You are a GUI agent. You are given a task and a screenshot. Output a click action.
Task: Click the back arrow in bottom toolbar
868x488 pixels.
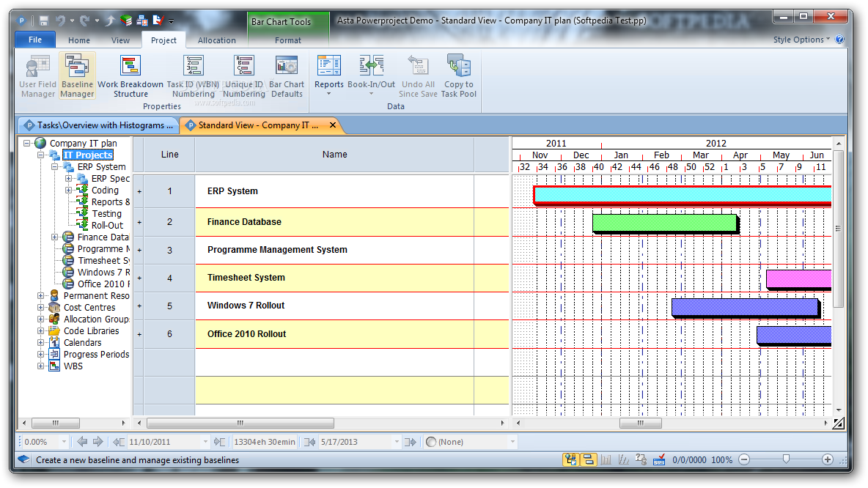click(83, 442)
